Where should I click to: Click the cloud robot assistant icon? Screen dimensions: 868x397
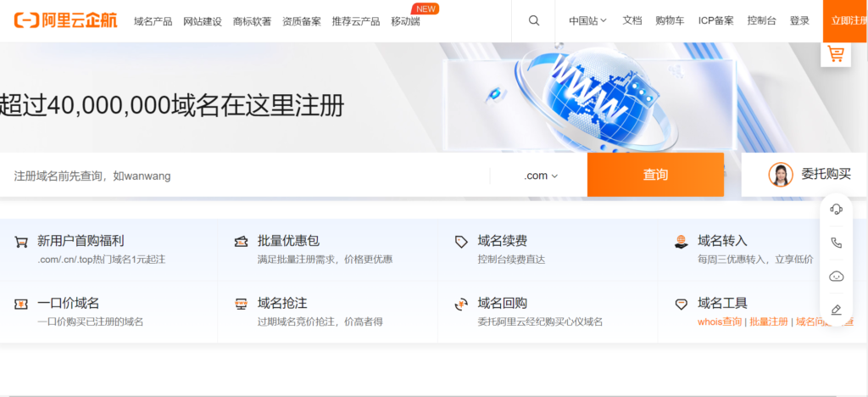[x=836, y=276]
